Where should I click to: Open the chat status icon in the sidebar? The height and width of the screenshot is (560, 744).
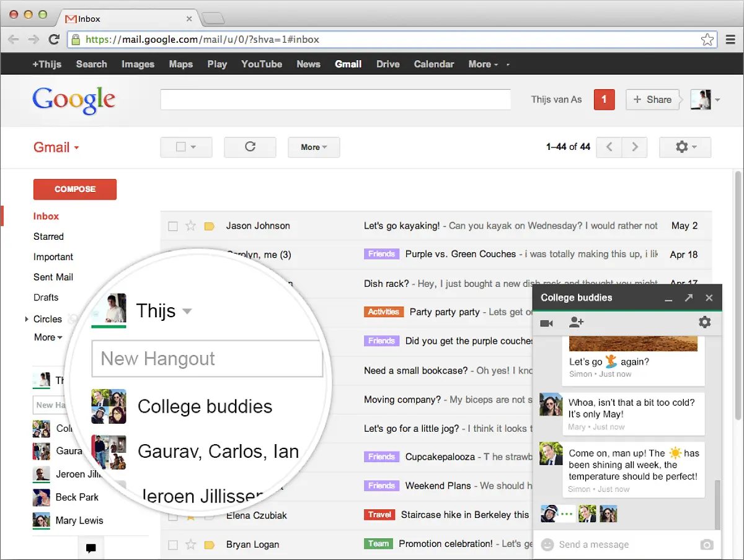coord(91,548)
